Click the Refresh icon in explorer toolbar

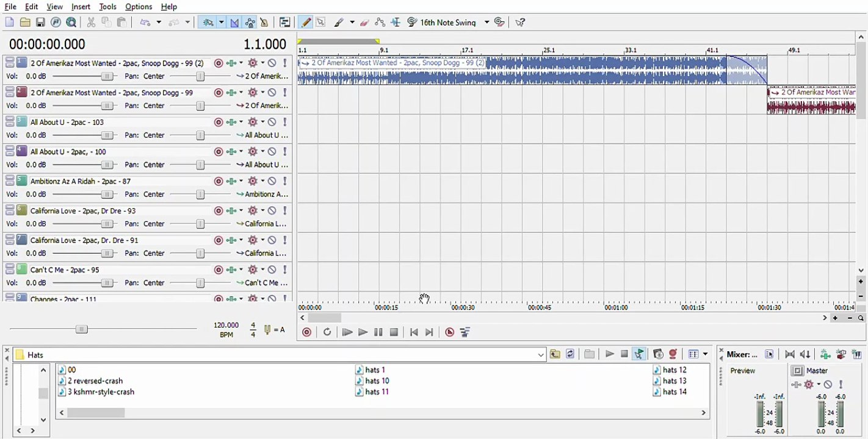570,354
